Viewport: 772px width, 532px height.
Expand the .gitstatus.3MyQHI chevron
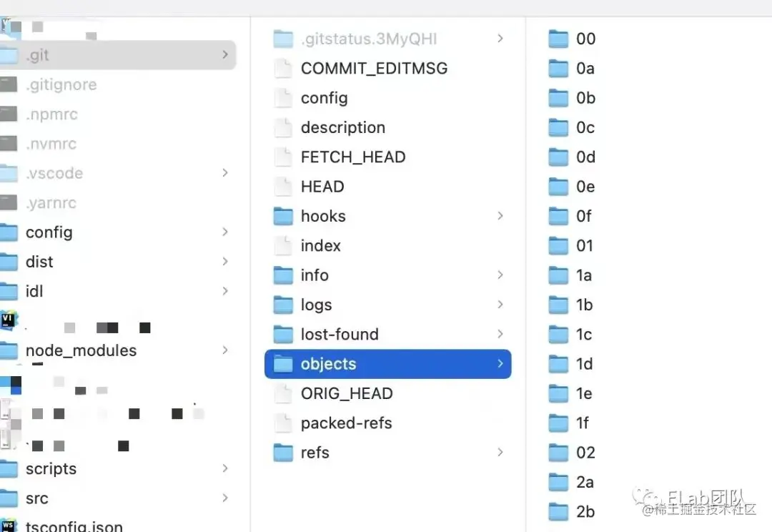[500, 39]
